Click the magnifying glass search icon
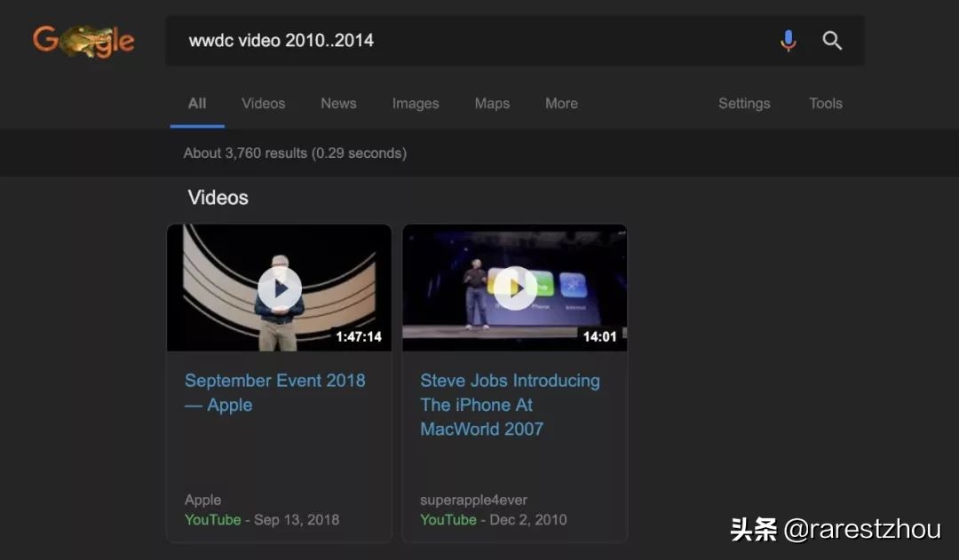This screenshot has width=959, height=560. [832, 40]
